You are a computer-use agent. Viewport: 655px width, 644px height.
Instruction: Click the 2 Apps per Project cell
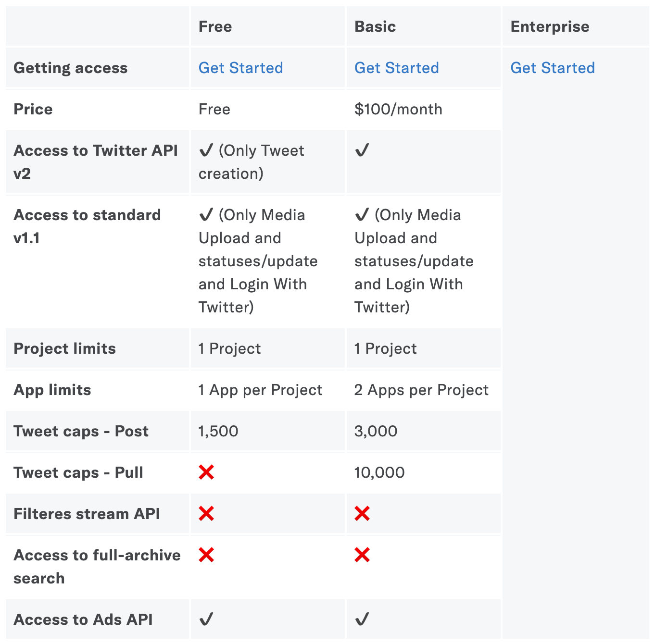421,390
